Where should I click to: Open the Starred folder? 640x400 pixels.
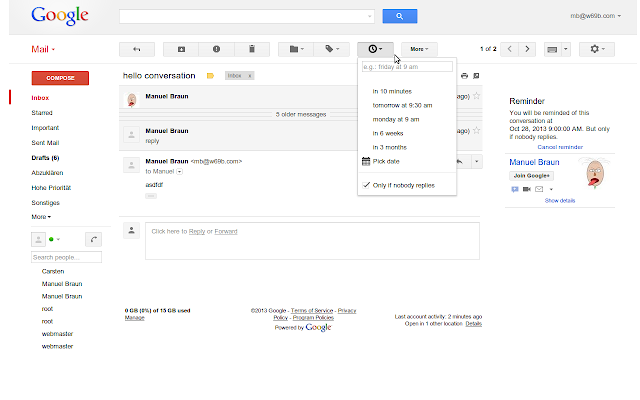[42, 113]
